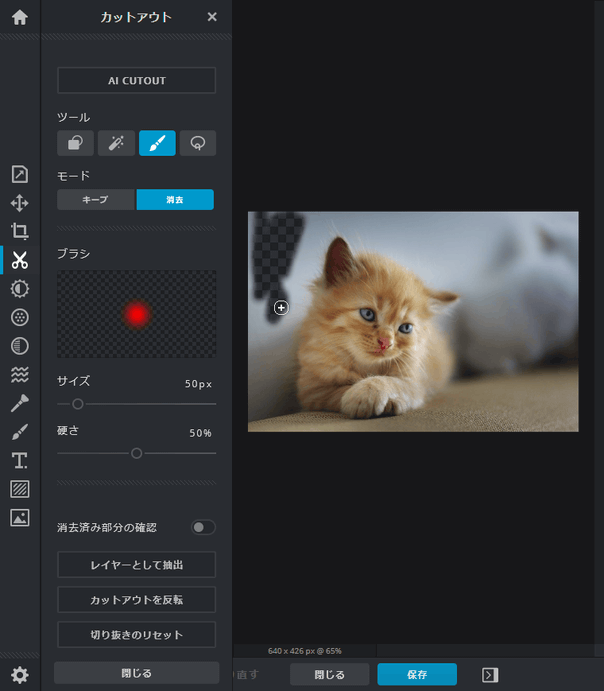The width and height of the screenshot is (604, 691).
Task: Open the add image tool
Action: 20,518
